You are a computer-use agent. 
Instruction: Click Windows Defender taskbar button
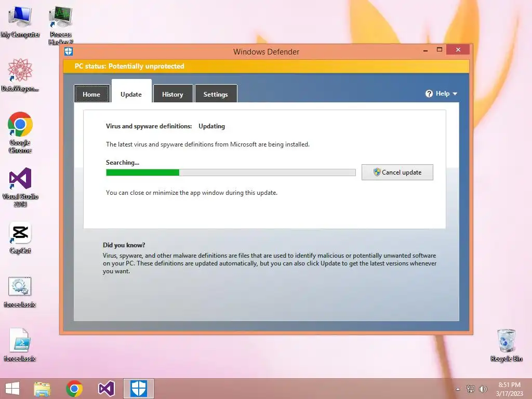tap(138, 389)
